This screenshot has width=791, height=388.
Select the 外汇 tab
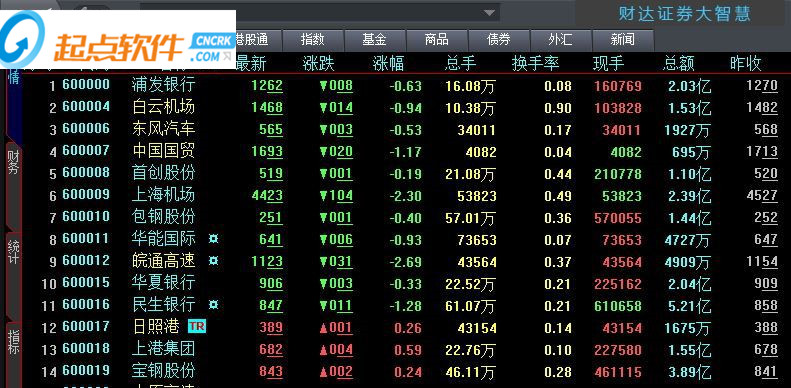pos(560,39)
